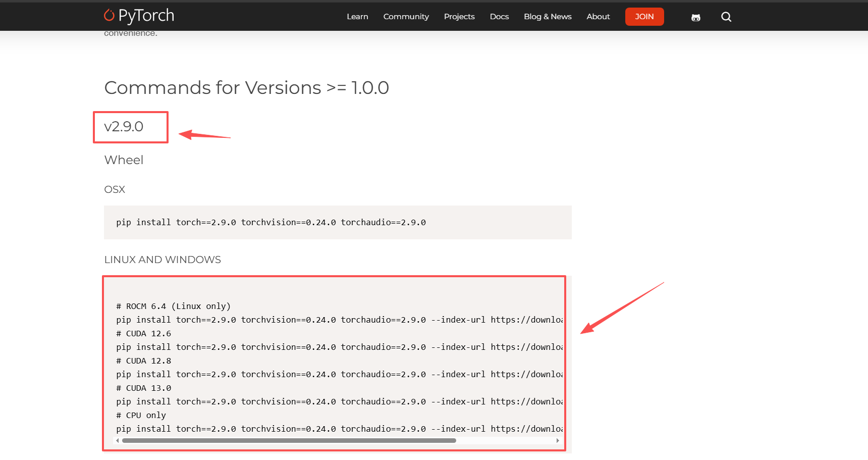Click the code block's right scroll arrow
Screen dimensions: 868x460
point(557,440)
